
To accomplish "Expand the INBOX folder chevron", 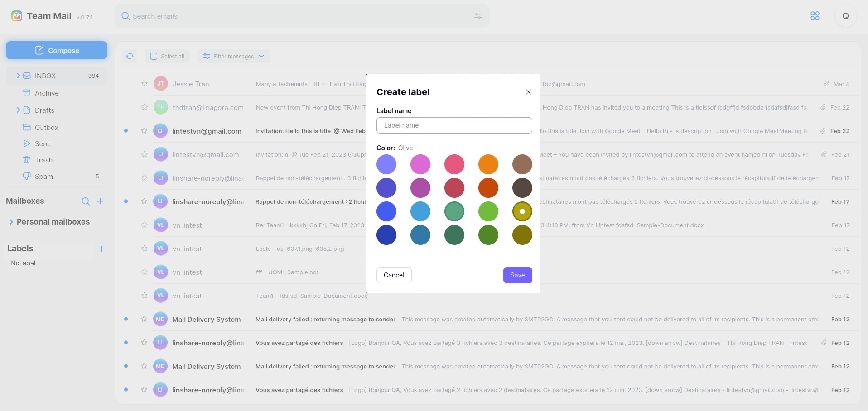I will coord(18,76).
